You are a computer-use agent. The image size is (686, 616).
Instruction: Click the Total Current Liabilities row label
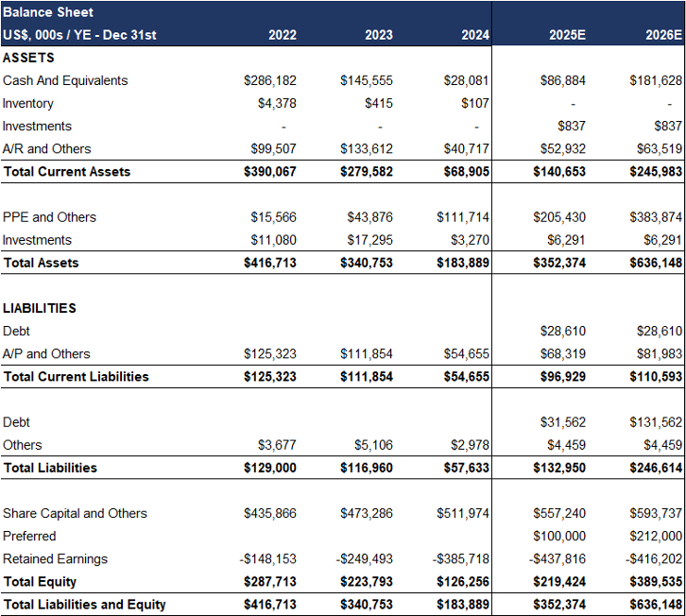[x=76, y=377]
